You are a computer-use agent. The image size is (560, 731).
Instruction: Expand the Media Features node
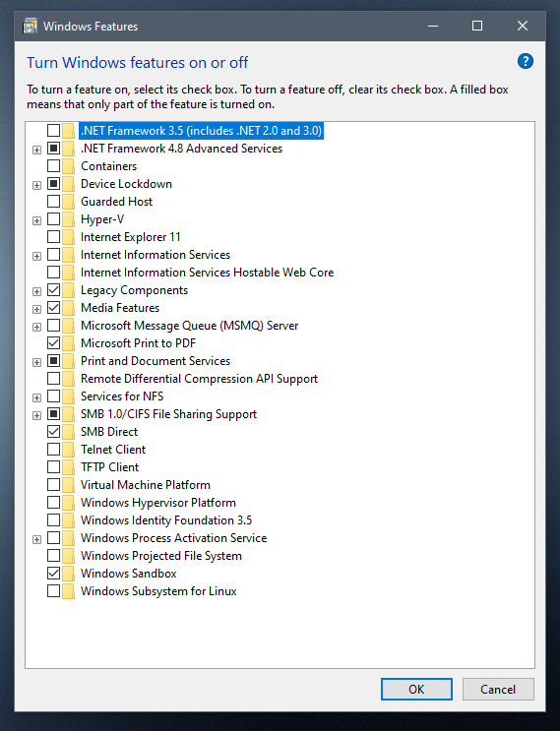(36, 309)
